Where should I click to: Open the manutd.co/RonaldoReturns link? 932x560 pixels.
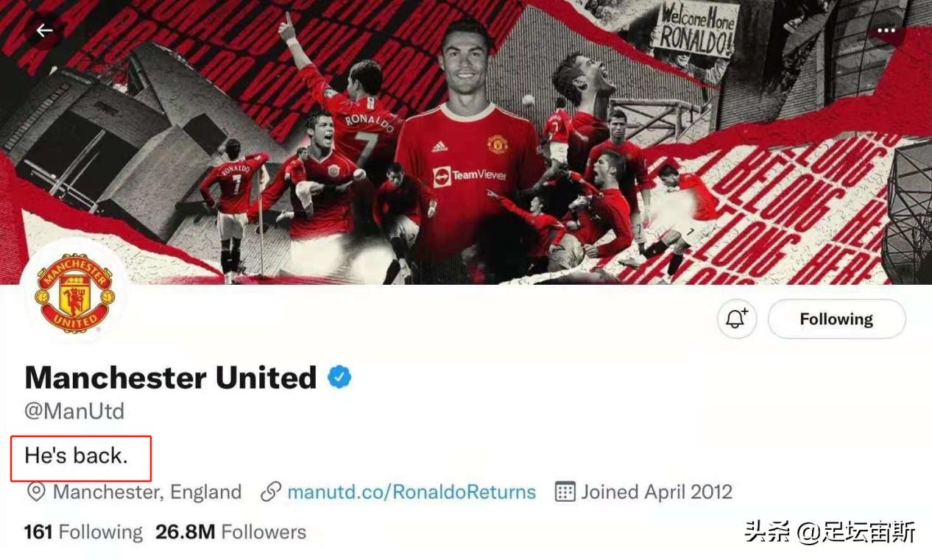click(412, 492)
